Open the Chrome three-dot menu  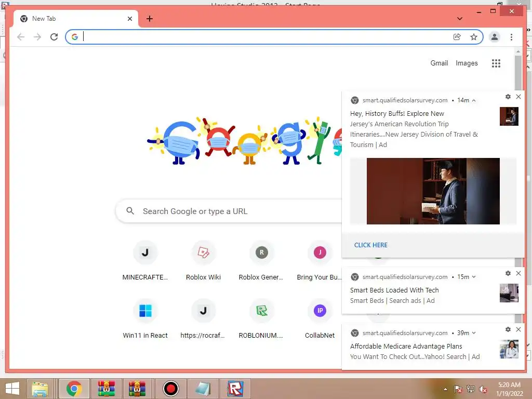[511, 37]
